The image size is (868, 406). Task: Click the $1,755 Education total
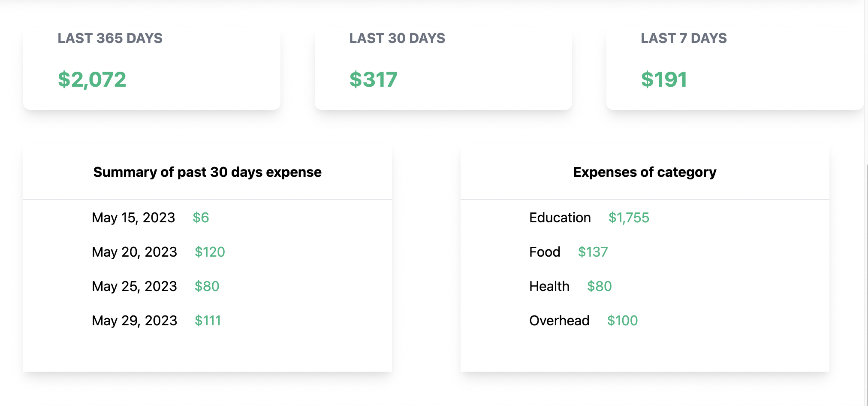628,218
